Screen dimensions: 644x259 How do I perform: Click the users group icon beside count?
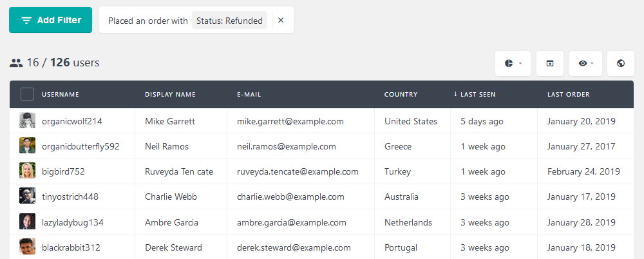pyautogui.click(x=16, y=63)
